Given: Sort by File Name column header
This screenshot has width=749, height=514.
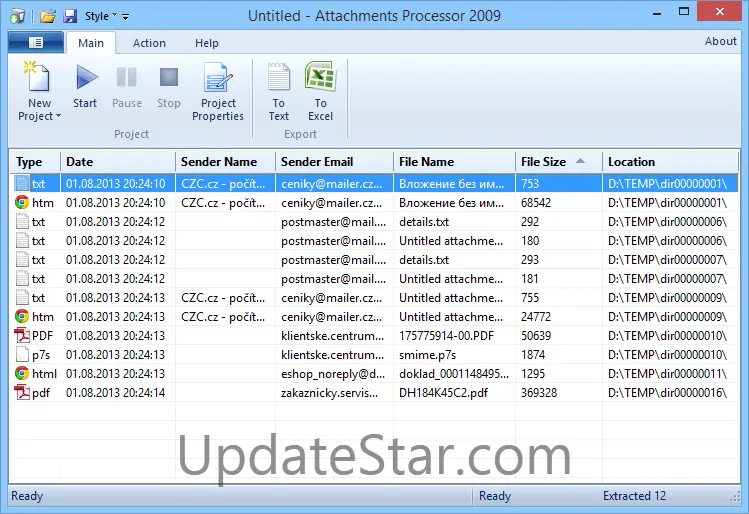Looking at the screenshot, I should 454,162.
